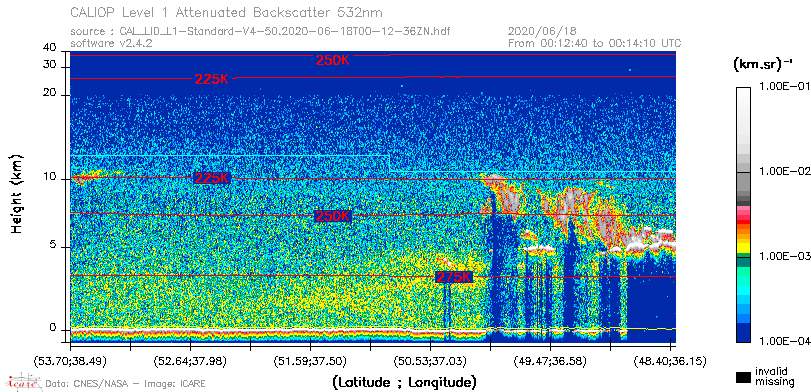Click the '(50.53;37.03)' x-axis tick label
811x392 pixels.
(431, 360)
